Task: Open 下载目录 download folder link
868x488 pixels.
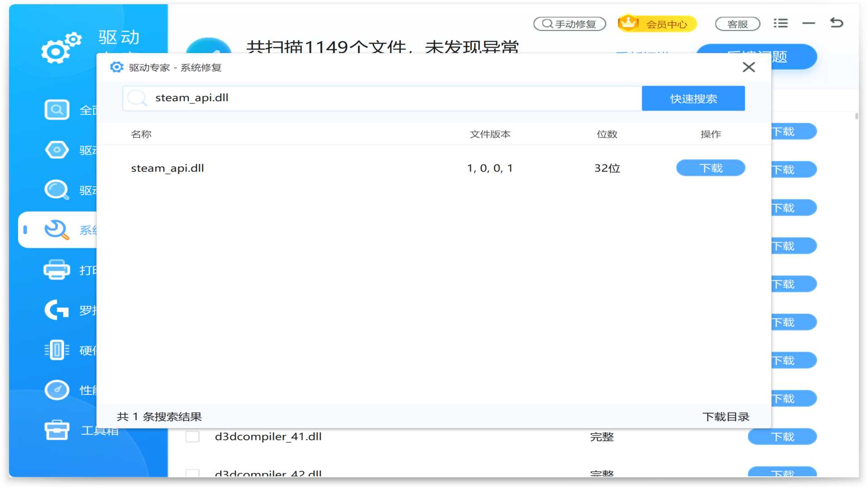Action: point(726,417)
